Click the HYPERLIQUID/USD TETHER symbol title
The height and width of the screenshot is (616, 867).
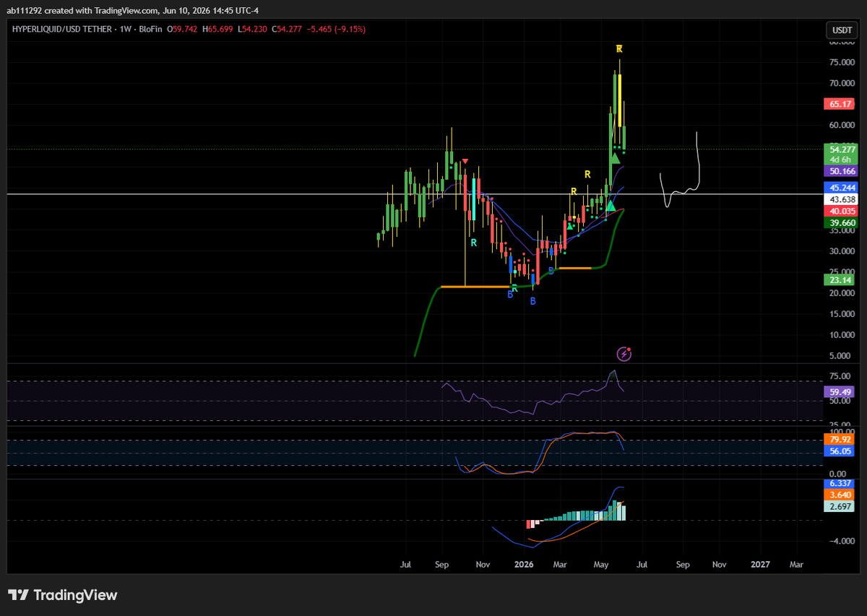click(x=61, y=29)
